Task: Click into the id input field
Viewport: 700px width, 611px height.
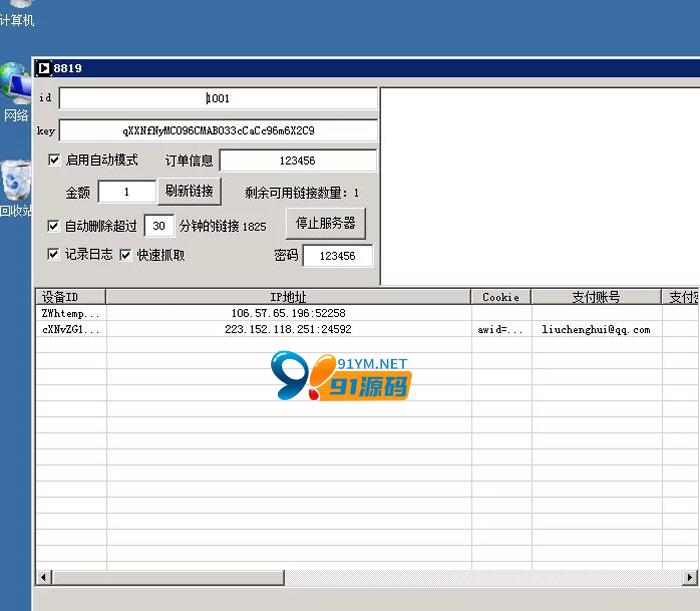Action: click(x=218, y=99)
